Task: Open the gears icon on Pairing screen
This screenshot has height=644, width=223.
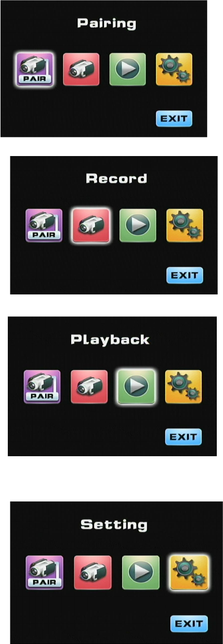Action: [174, 70]
